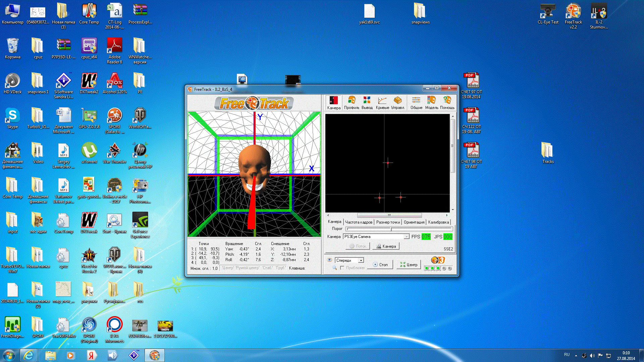The image size is (644, 362).
Task: Click the camera view vertical scrollbar thumb
Action: click(452, 146)
